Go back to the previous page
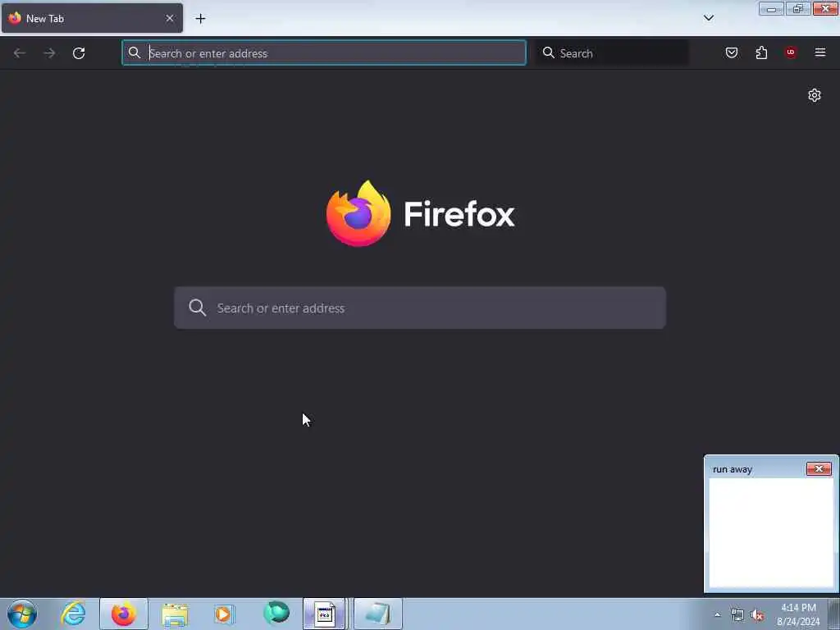The image size is (840, 630). [x=20, y=53]
